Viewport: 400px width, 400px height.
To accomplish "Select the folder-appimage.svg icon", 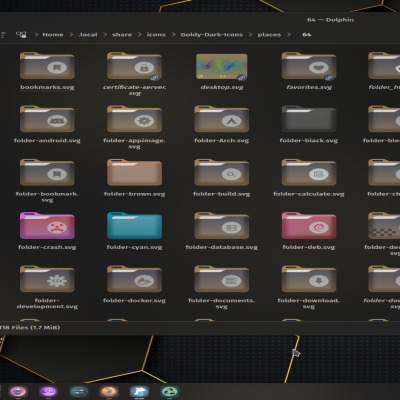I will pyautogui.click(x=134, y=119).
